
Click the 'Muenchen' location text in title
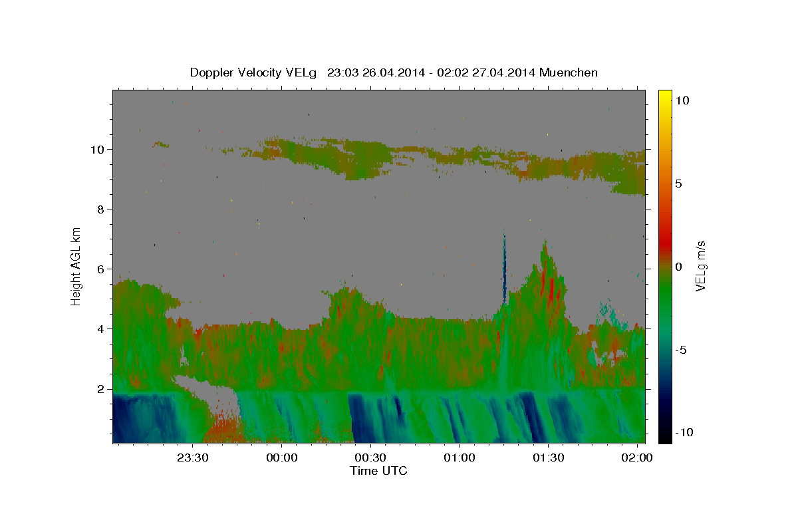[x=569, y=72]
